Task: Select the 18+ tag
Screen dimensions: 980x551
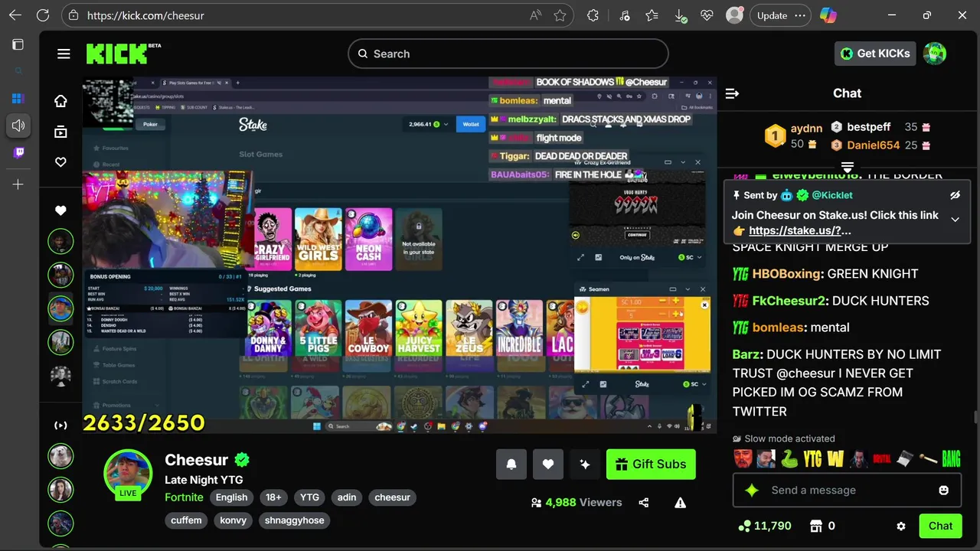Action: [x=273, y=497]
